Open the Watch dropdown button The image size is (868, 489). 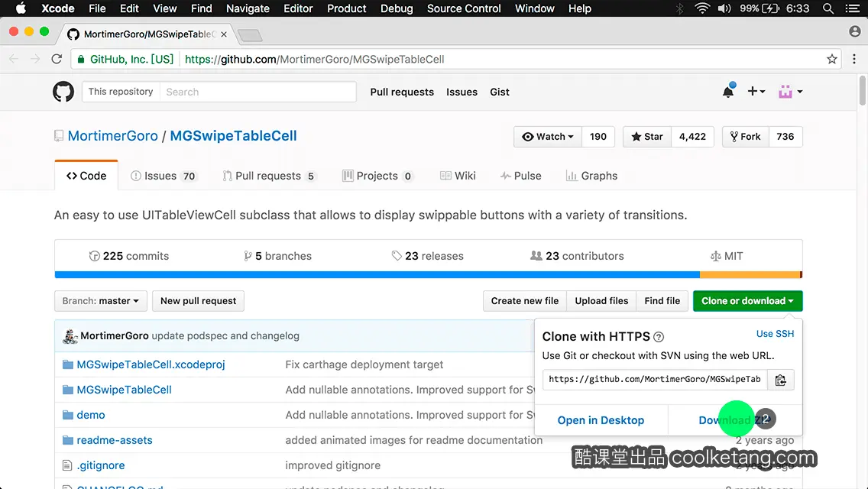coord(548,137)
